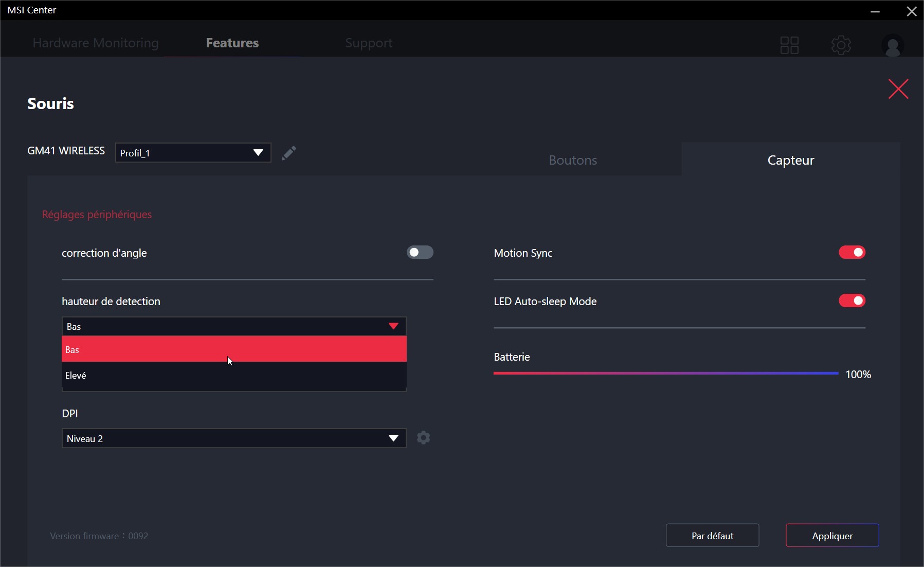The image size is (924, 567).
Task: Switch to the Boutons tab
Action: 573,160
